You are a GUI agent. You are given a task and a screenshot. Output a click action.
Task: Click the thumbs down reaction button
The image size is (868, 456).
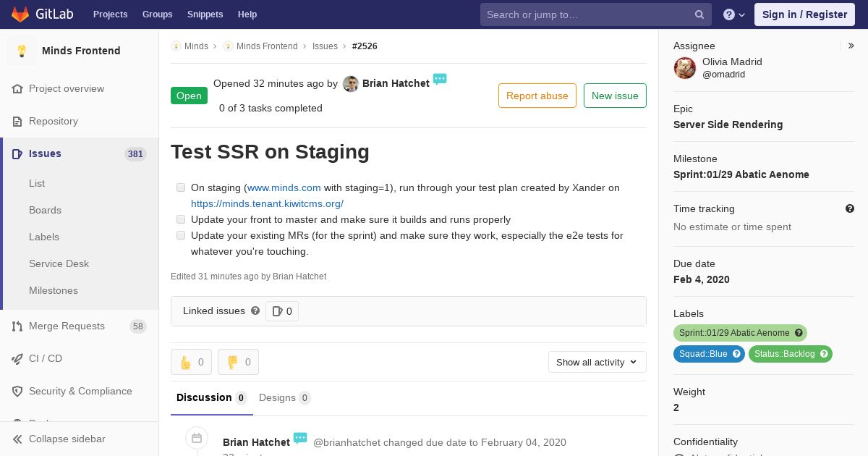point(238,362)
